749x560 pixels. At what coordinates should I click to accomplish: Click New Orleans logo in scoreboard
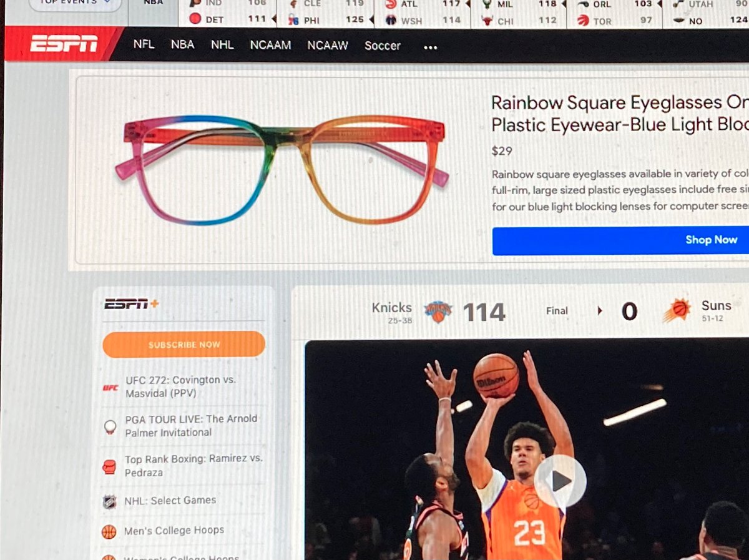[x=679, y=21]
